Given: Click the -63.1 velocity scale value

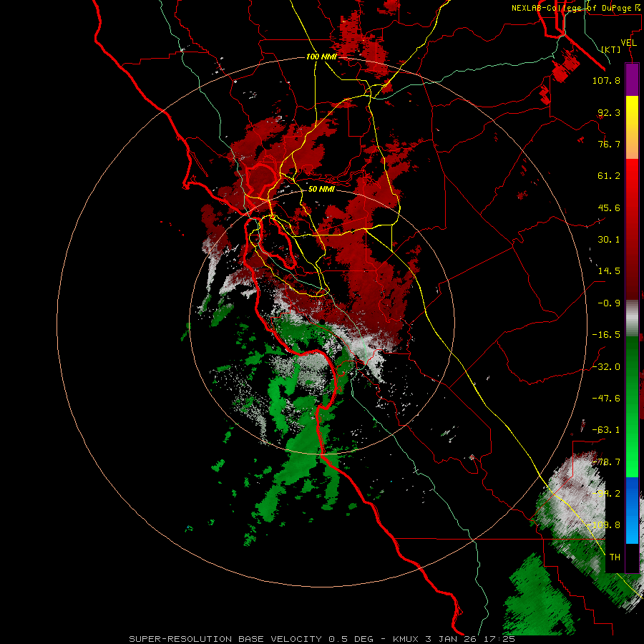Looking at the screenshot, I should pyautogui.click(x=606, y=430).
